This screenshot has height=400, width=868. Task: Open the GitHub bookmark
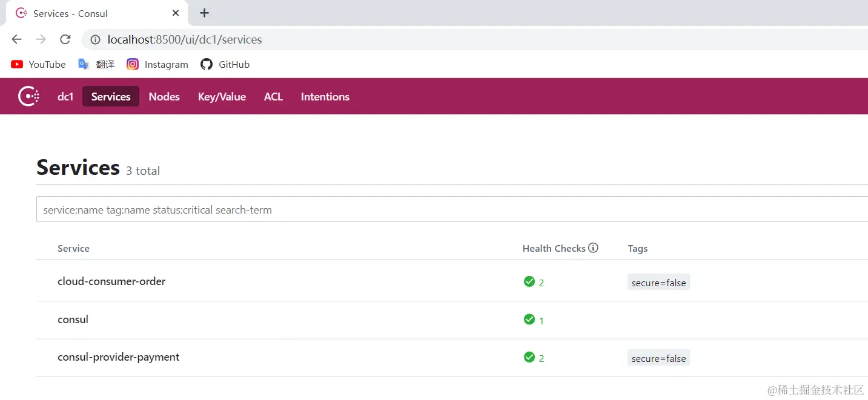225,64
